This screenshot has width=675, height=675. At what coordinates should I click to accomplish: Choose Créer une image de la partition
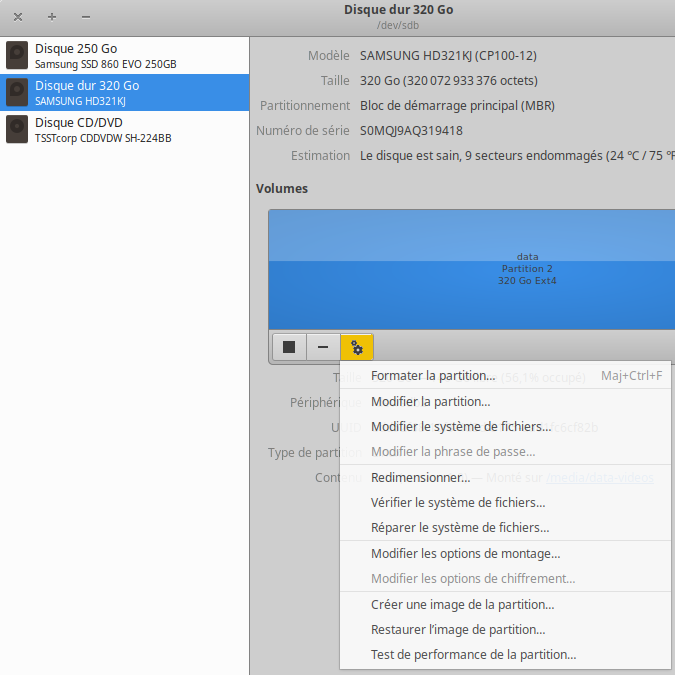click(x=505, y=604)
